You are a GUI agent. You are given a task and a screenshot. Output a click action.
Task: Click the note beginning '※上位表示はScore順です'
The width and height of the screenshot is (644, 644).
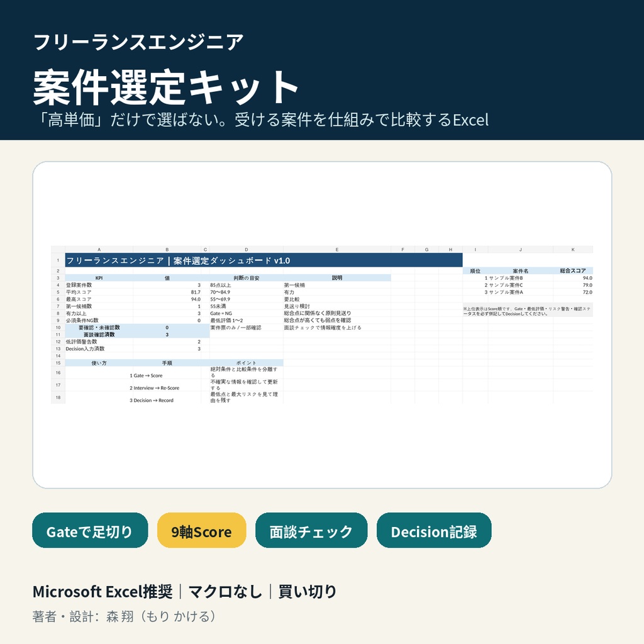pos(528,311)
